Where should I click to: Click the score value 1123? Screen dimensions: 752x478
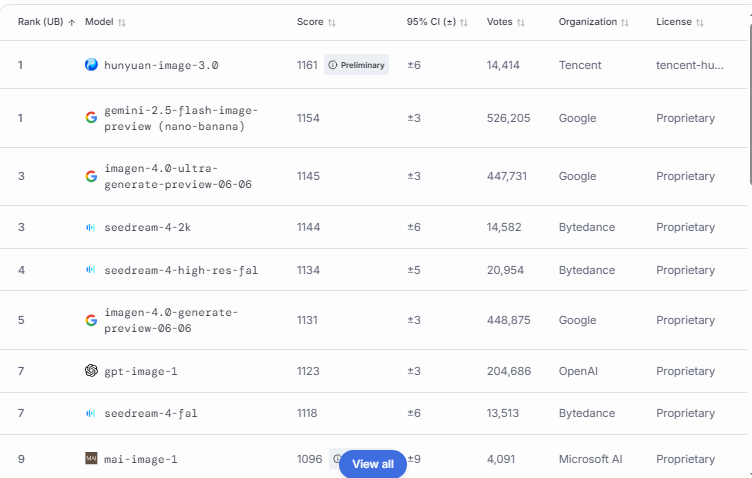point(308,371)
